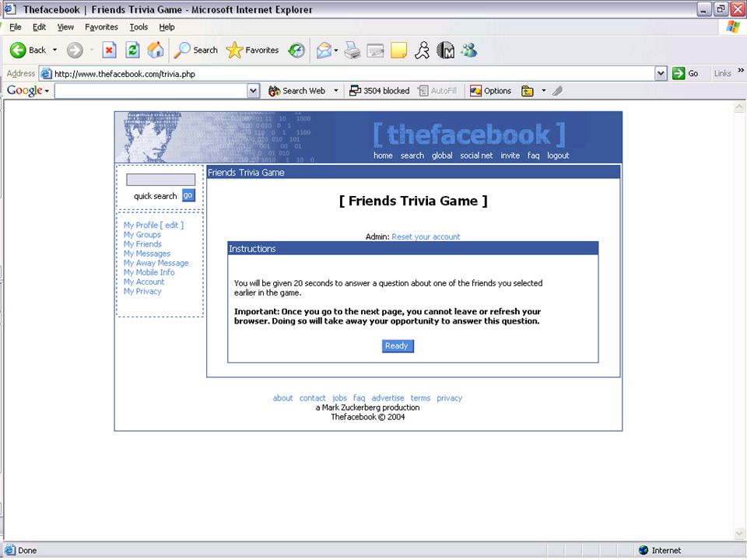This screenshot has height=560, width=747.
Task: Click the quick search go button
Action: (x=188, y=195)
